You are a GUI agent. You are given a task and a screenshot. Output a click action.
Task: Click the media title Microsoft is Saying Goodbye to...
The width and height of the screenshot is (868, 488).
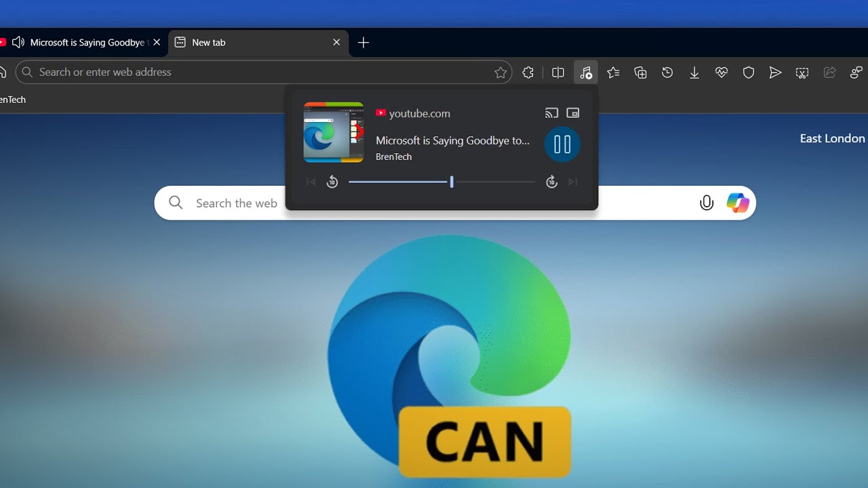453,140
